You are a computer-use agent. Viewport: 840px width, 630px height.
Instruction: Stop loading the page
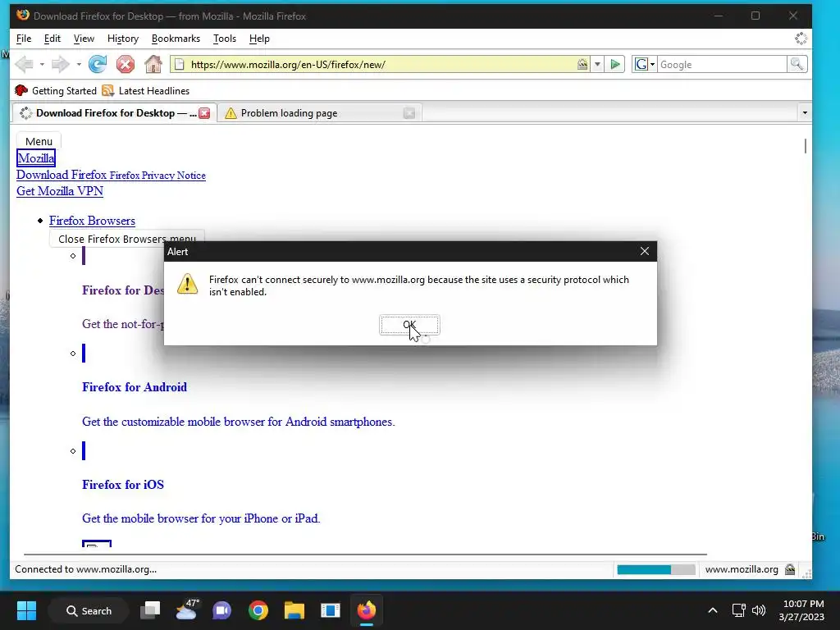pos(126,64)
